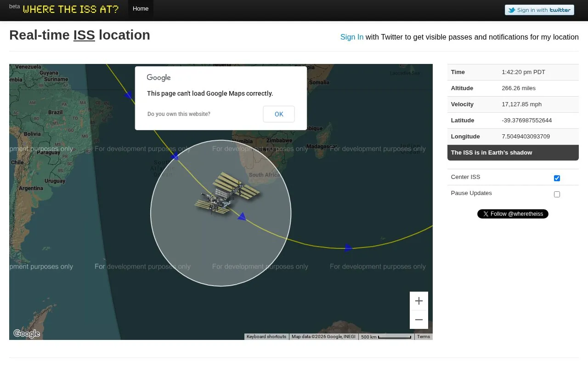Toggle the 500 km map scale

point(386,337)
